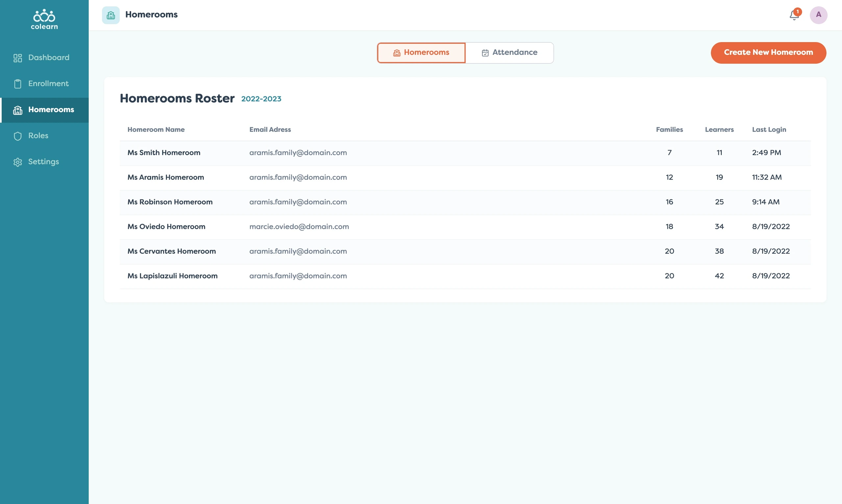Open Ms Robinson Homeroom row
This screenshot has height=504, width=842.
465,203
